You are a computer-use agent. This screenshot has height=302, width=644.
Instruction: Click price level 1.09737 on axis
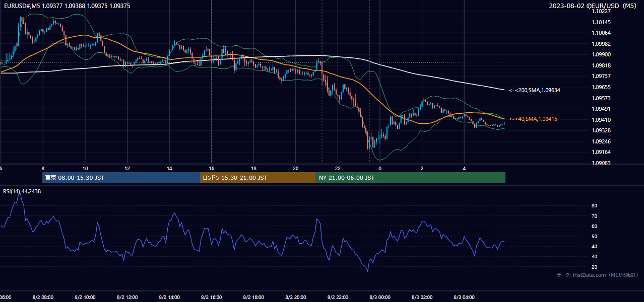tap(601, 76)
